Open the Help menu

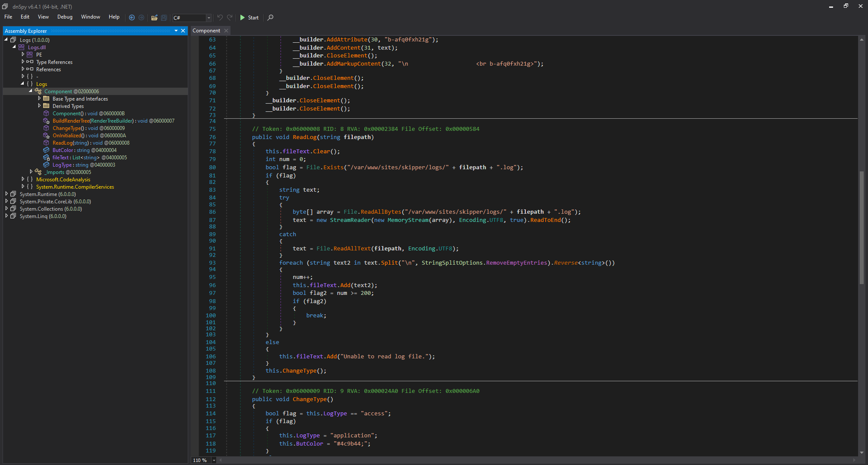click(114, 17)
